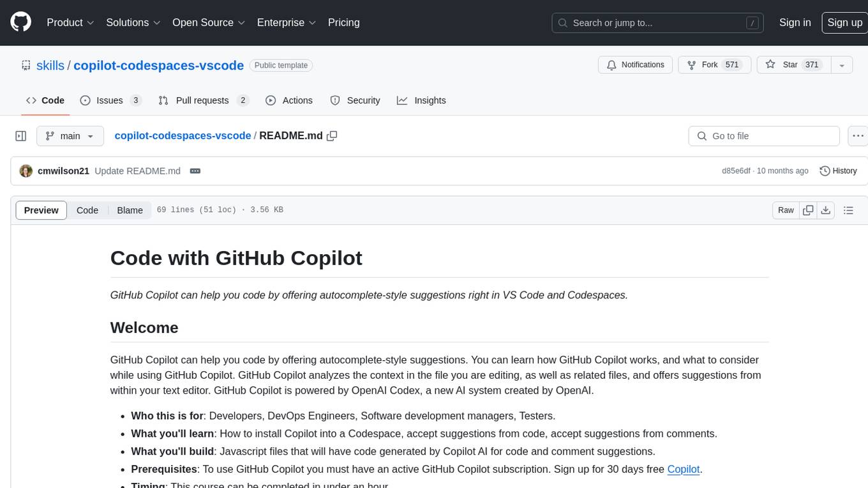Open the copilot-codespaces-vscode repository title link
Viewport: 868px width, 488px height.
tap(159, 65)
